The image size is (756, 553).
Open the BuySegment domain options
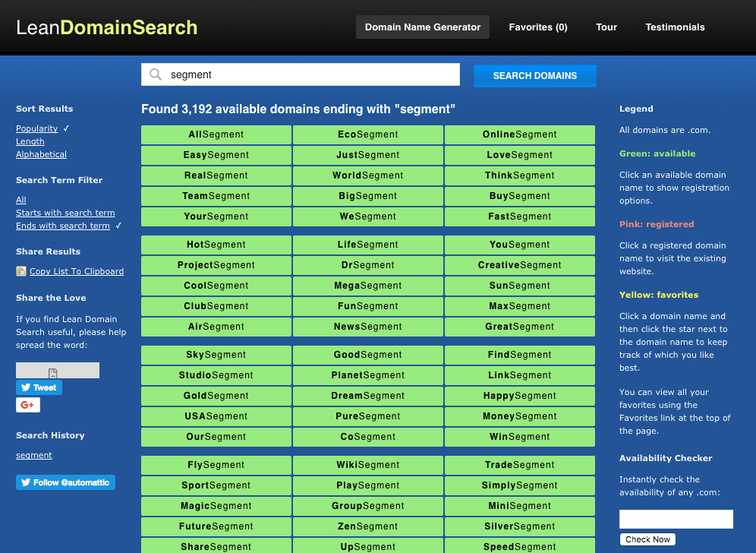520,197
